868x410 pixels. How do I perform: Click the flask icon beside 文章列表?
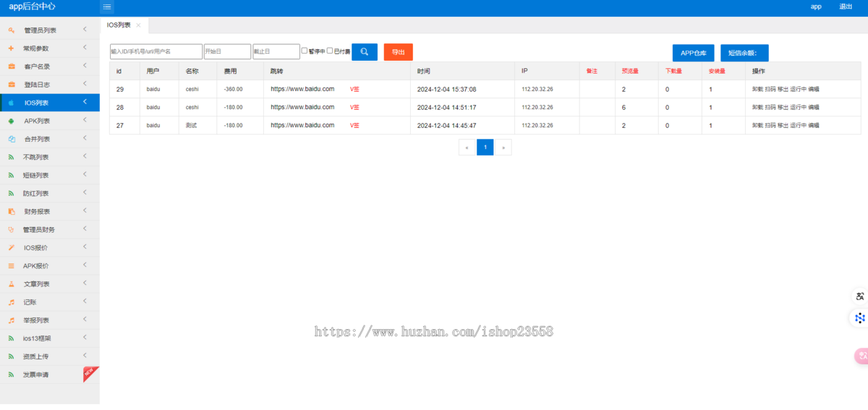(x=11, y=284)
